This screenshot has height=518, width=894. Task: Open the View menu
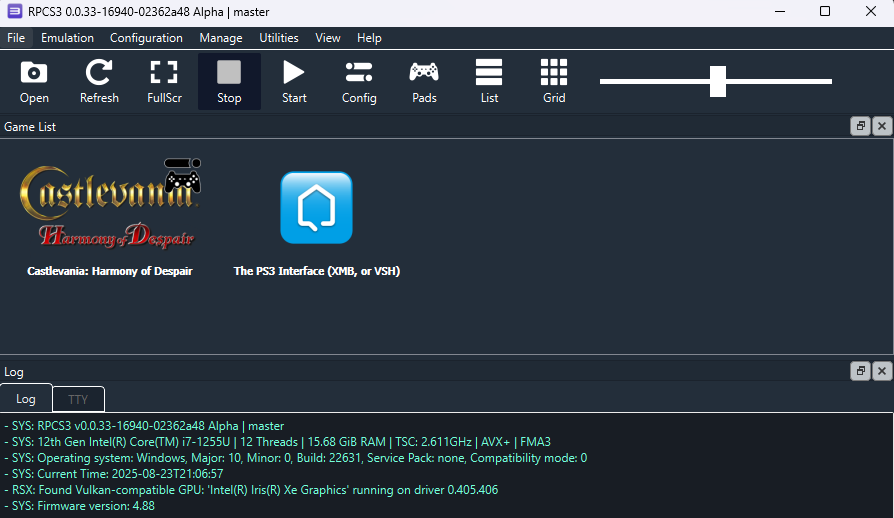pos(328,38)
